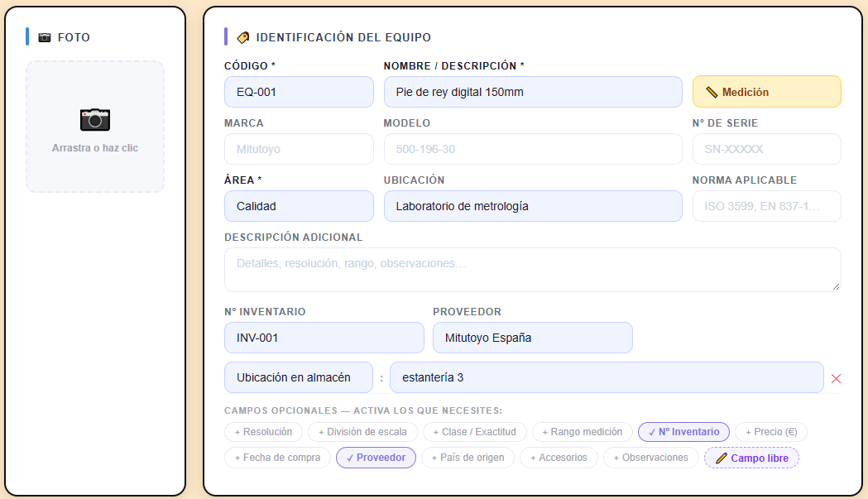This screenshot has width=868, height=499.
Task: Enable the País de origen optional field
Action: click(468, 458)
